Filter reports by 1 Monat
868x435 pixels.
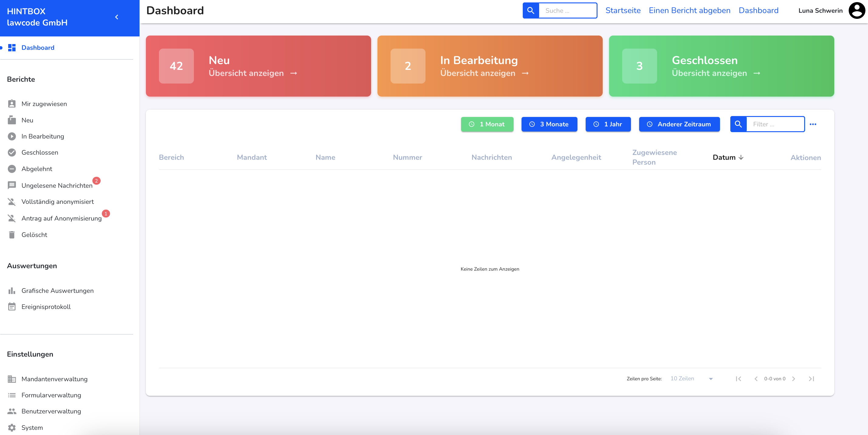pyautogui.click(x=487, y=124)
